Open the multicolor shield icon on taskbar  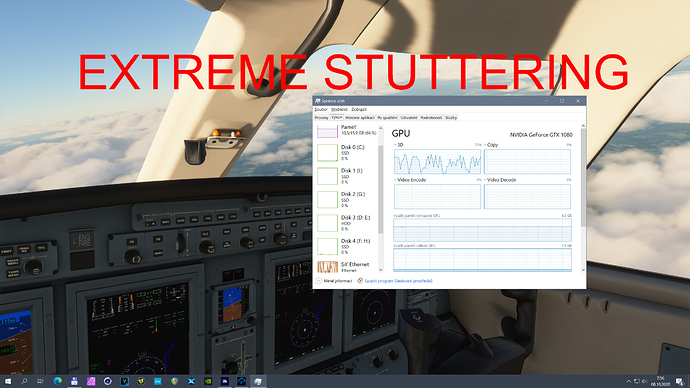(x=175, y=381)
